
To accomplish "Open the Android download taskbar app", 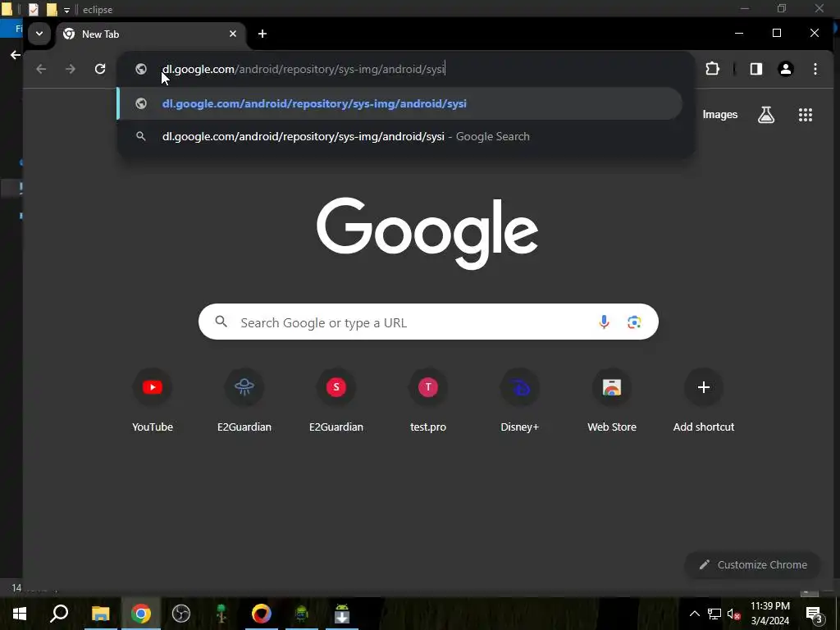I will (342, 614).
